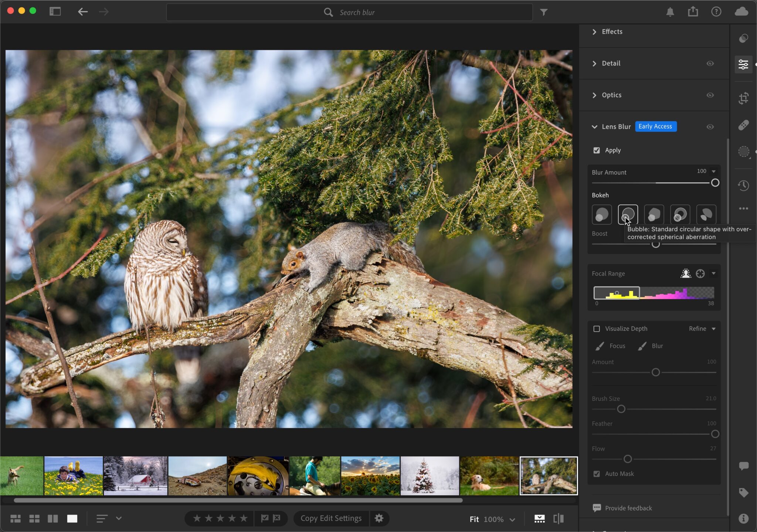Image resolution: width=757 pixels, height=532 pixels.
Task: Open the Presets panel at top right
Action: point(744,38)
